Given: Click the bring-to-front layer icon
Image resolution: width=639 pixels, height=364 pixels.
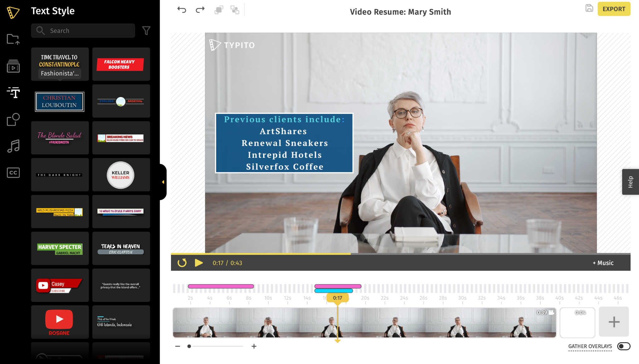Looking at the screenshot, I should 219,10.
